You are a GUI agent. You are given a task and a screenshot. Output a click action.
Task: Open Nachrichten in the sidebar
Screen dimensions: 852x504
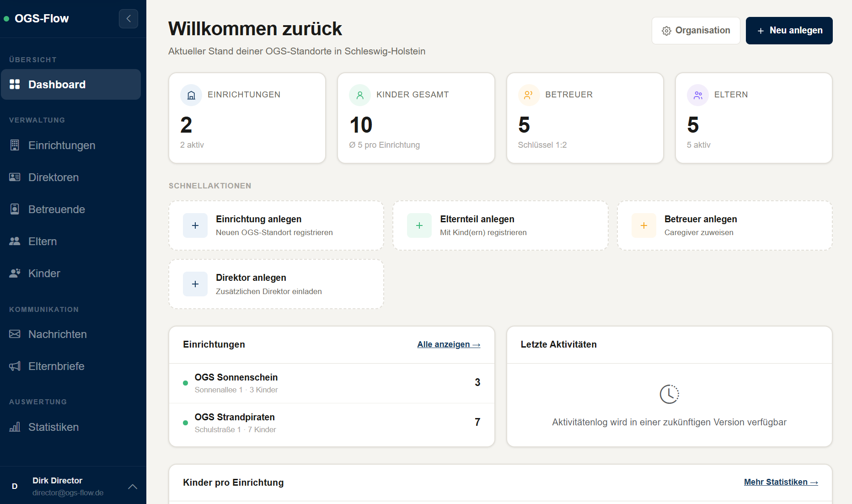point(71,334)
